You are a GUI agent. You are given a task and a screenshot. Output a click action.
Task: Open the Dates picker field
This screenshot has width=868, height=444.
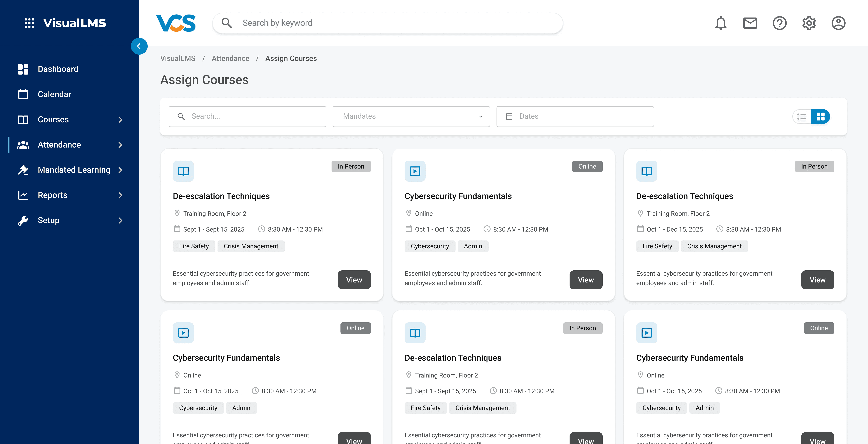pos(575,117)
